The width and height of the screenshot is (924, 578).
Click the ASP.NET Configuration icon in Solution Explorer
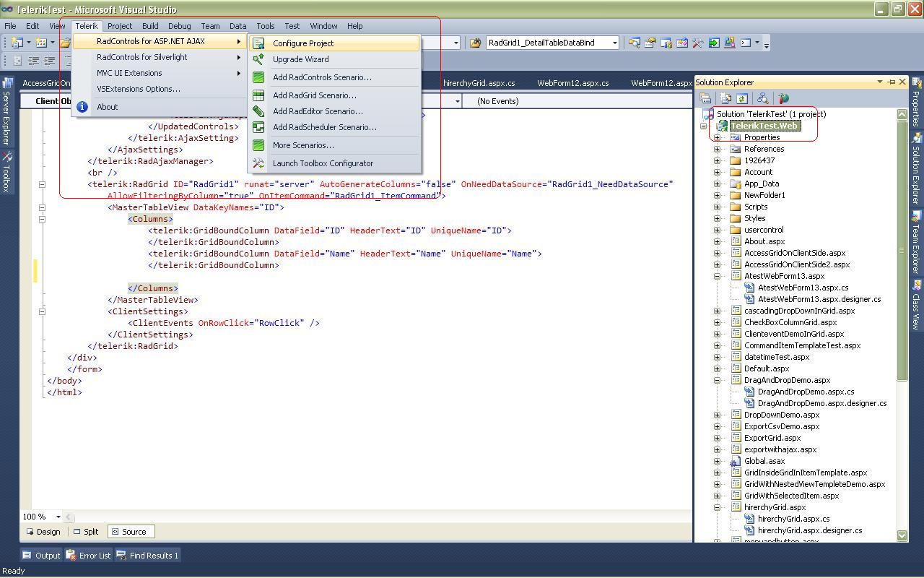click(x=784, y=99)
